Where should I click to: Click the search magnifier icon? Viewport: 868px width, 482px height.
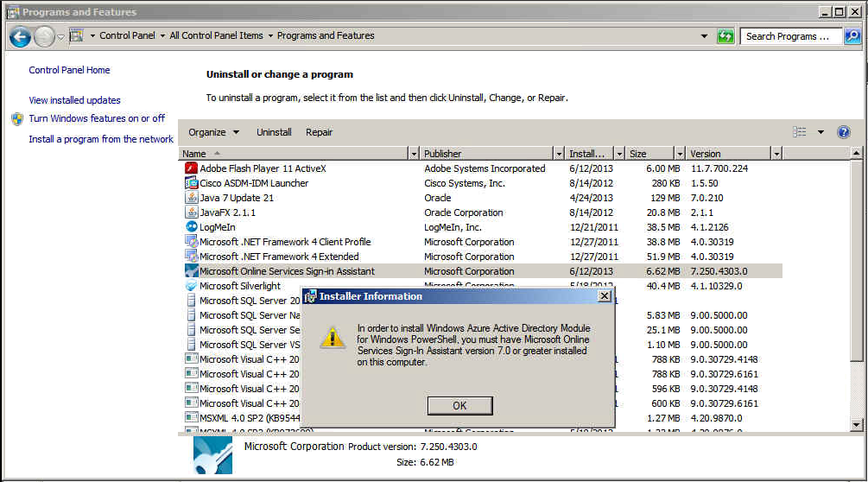point(852,36)
